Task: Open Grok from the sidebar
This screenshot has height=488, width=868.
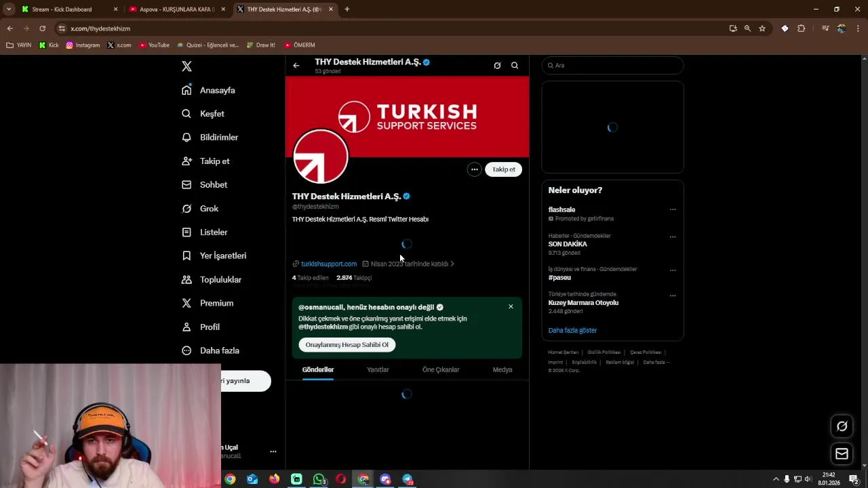Action: click(x=200, y=209)
